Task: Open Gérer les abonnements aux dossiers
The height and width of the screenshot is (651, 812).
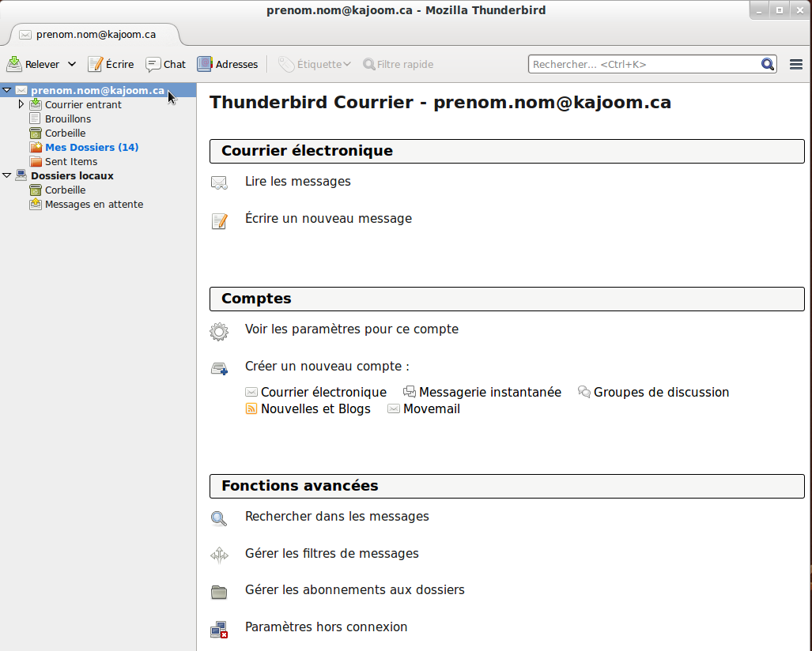Action: (355, 589)
